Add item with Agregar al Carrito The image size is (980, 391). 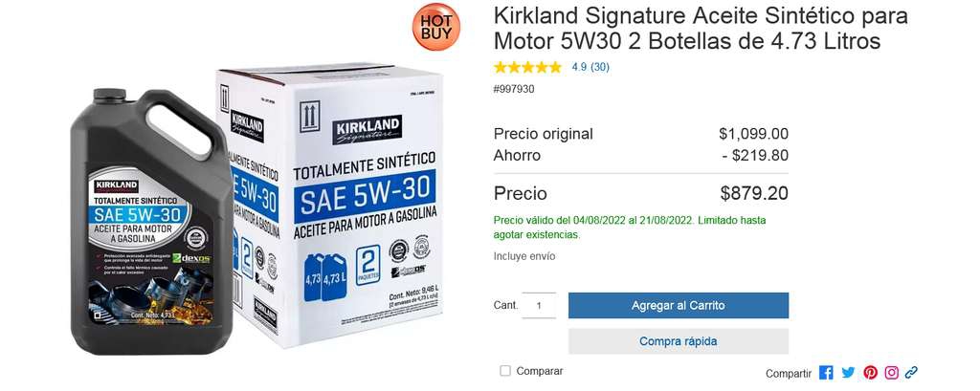tap(679, 305)
